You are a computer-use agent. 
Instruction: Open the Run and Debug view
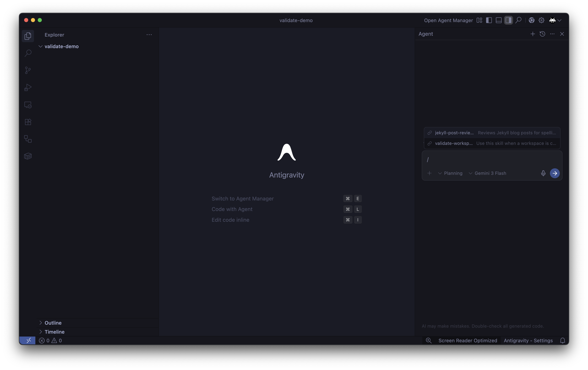pos(28,88)
